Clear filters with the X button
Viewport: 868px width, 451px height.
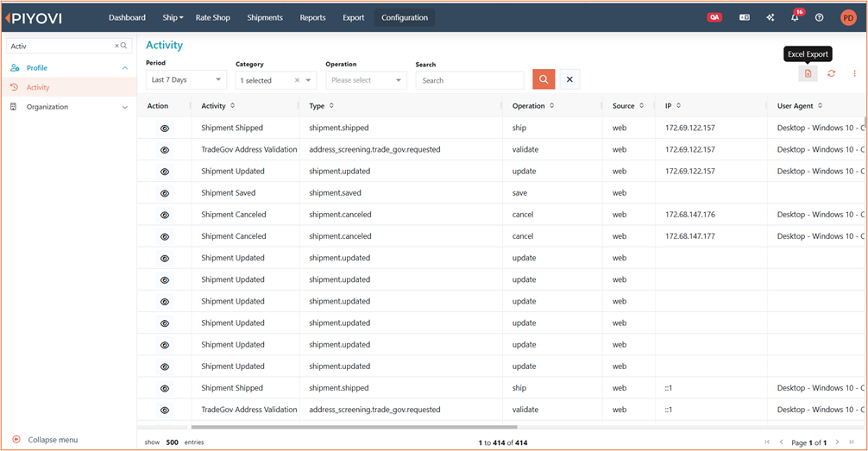click(569, 79)
